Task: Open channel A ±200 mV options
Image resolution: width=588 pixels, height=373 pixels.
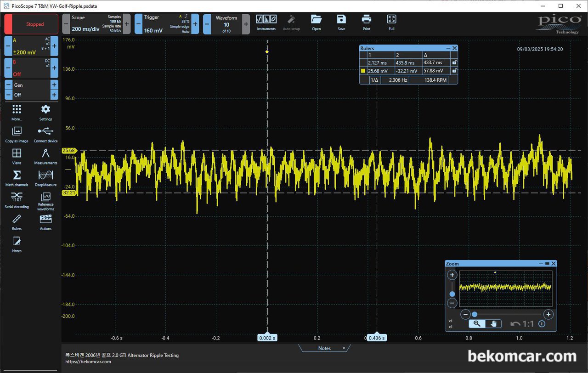Action: coord(31,46)
